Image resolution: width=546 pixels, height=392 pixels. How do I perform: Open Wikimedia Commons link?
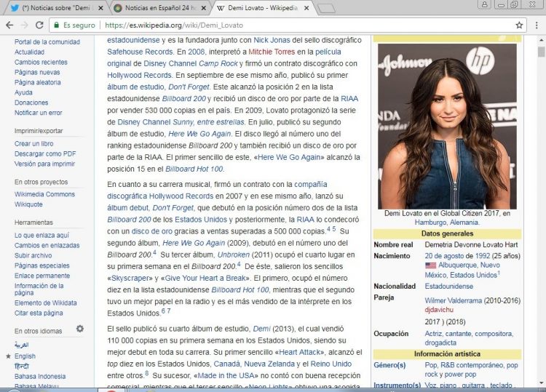[44, 194]
